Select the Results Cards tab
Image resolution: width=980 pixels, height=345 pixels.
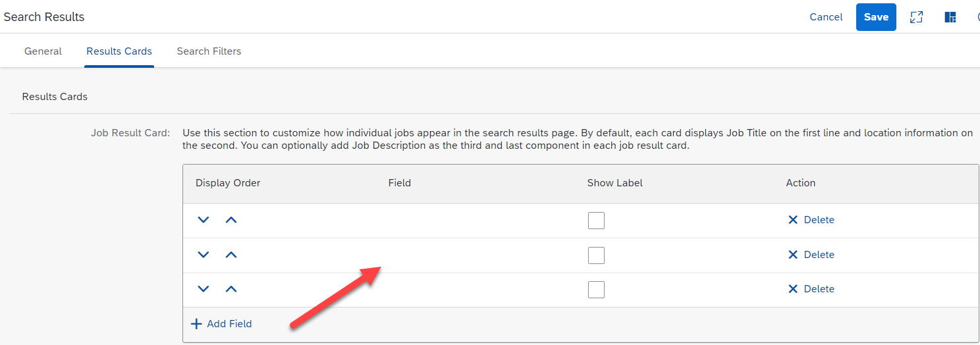119,51
